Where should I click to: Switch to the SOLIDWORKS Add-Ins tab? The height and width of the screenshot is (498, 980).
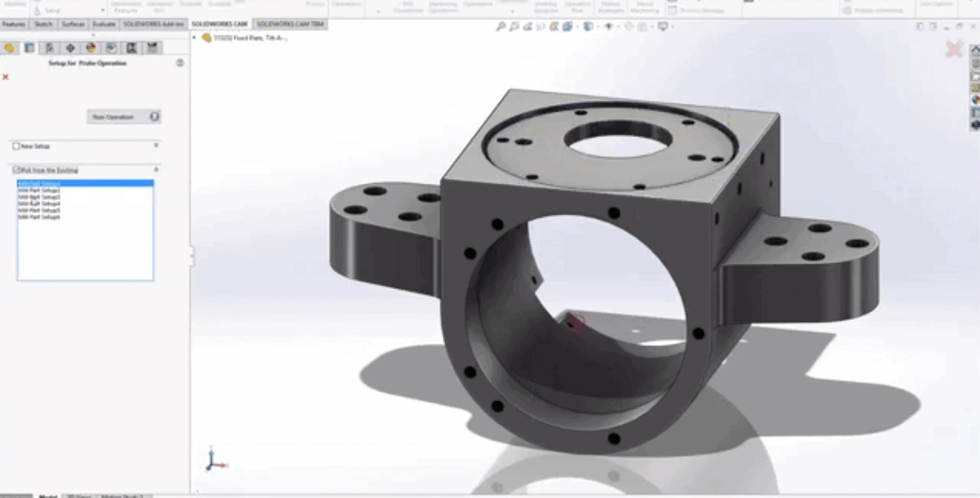point(154,25)
